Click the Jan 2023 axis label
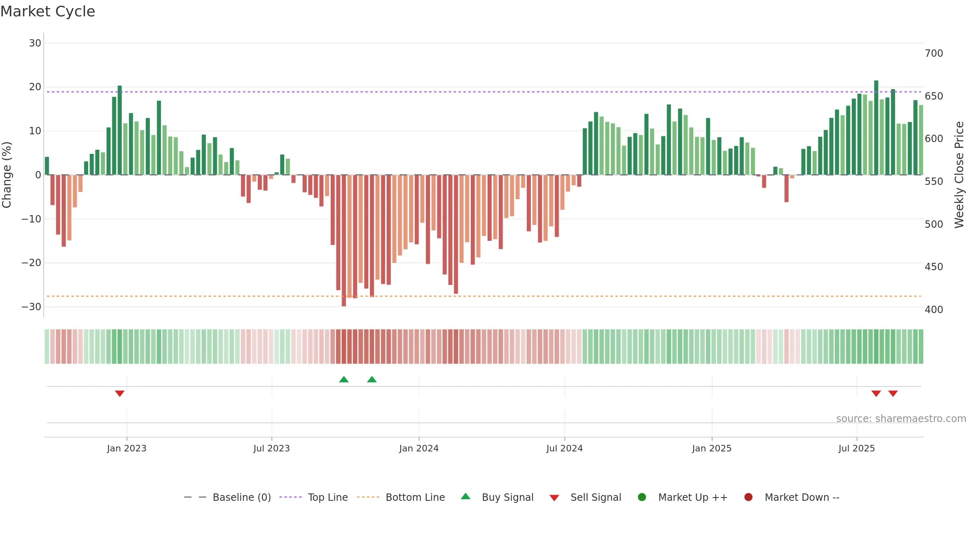 (127, 448)
